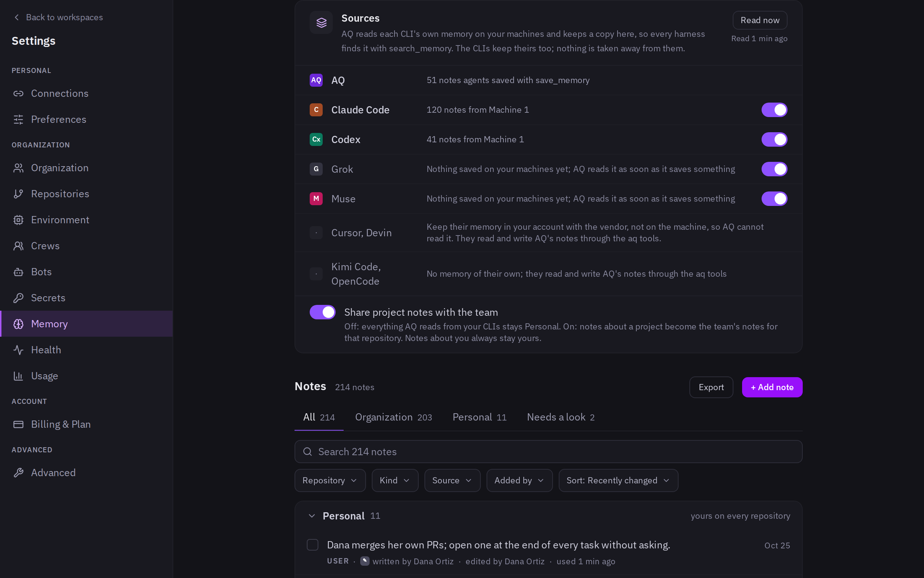Screen dimensions: 924x578
Task: Click the Organization people icon
Action: [x=18, y=168]
